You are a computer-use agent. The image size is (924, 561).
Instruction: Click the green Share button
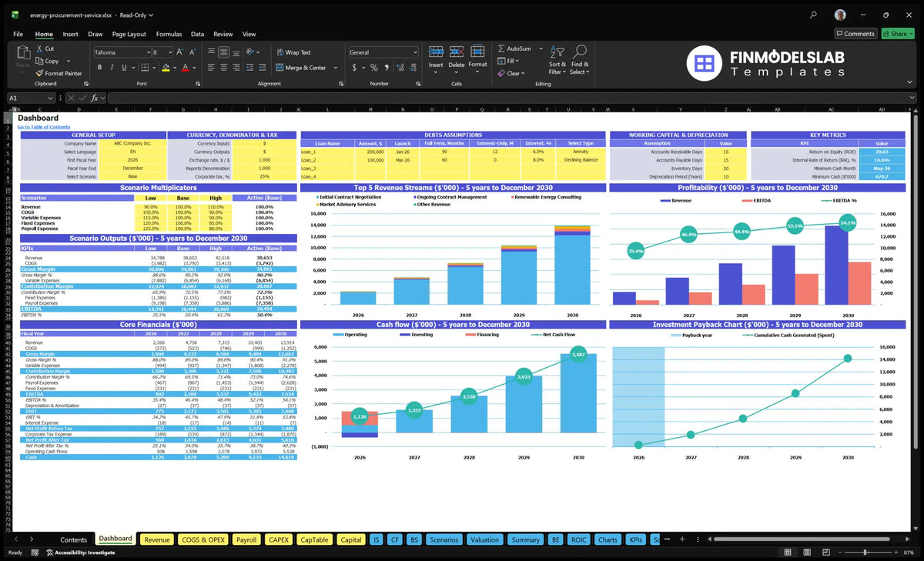coord(896,34)
